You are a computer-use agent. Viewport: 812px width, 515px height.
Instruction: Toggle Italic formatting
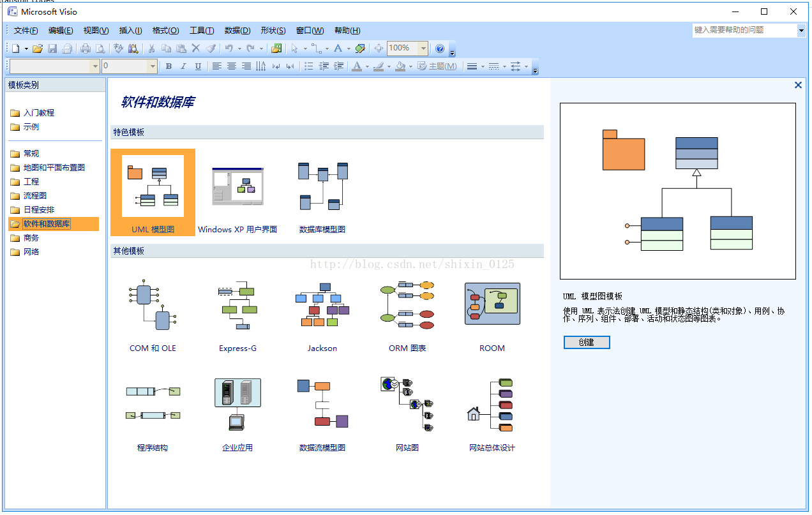(183, 66)
